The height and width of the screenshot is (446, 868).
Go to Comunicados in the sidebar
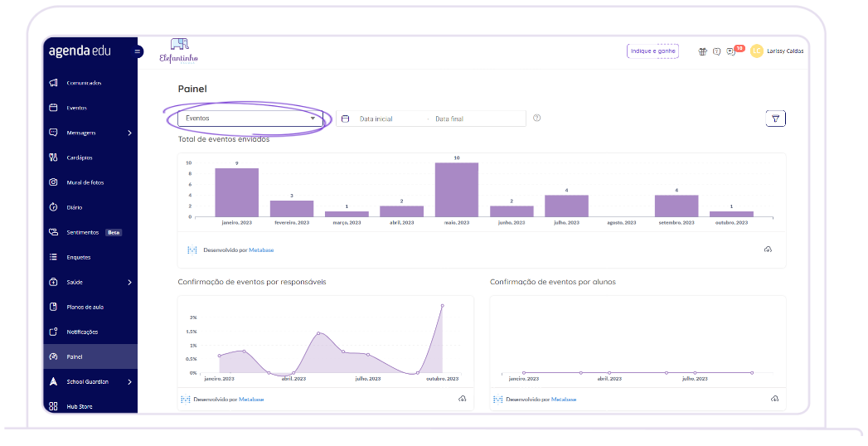83,83
